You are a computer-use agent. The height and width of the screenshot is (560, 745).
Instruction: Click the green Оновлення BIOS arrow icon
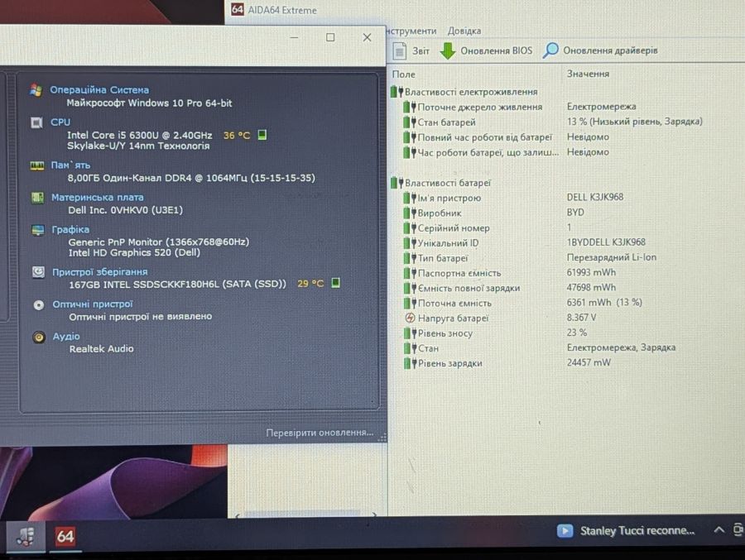448,50
